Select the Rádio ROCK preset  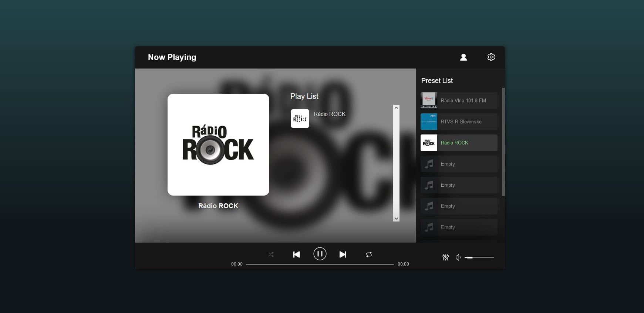coord(459,143)
